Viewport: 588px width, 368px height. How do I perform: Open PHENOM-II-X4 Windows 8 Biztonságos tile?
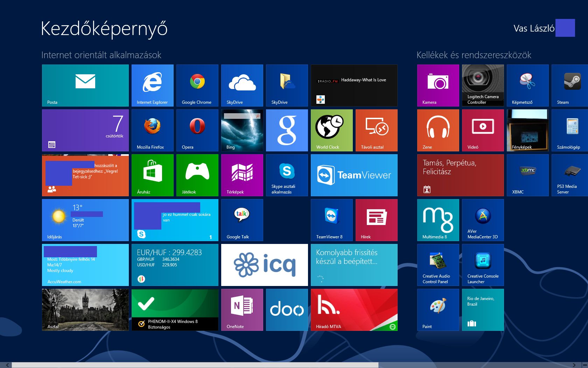(175, 310)
